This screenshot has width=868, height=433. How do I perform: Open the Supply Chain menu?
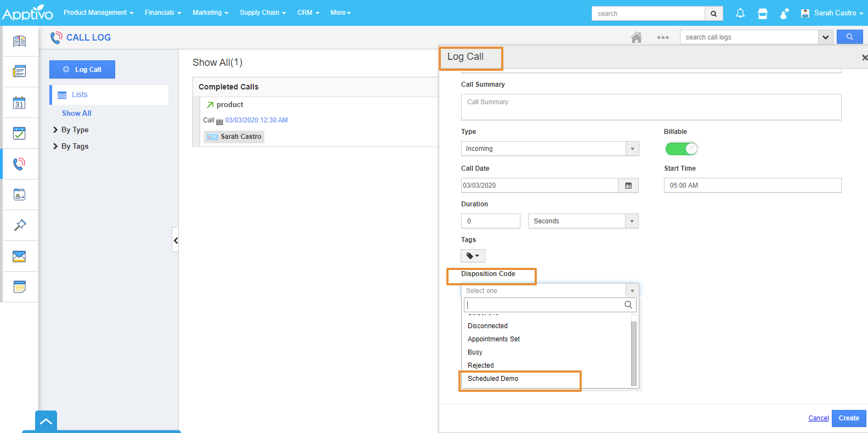pyautogui.click(x=263, y=13)
